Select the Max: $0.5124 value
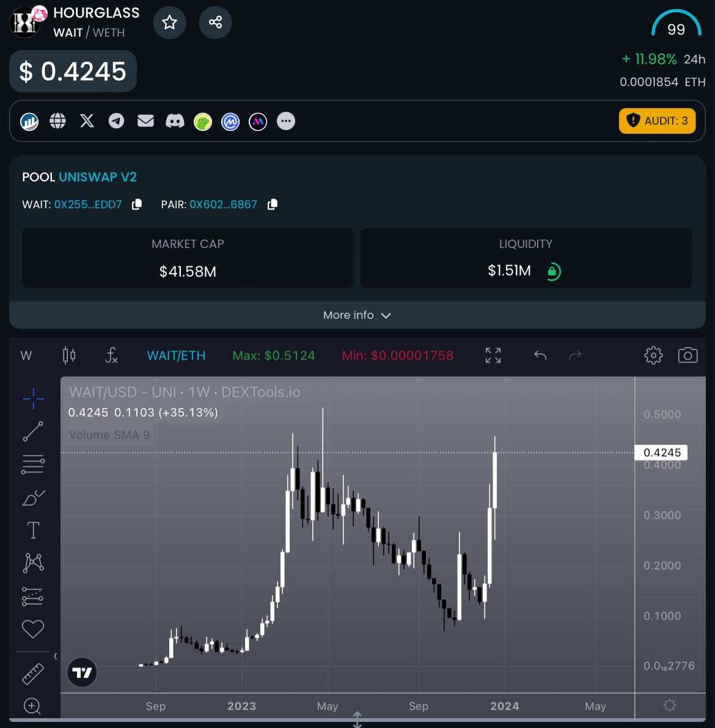 tap(274, 355)
